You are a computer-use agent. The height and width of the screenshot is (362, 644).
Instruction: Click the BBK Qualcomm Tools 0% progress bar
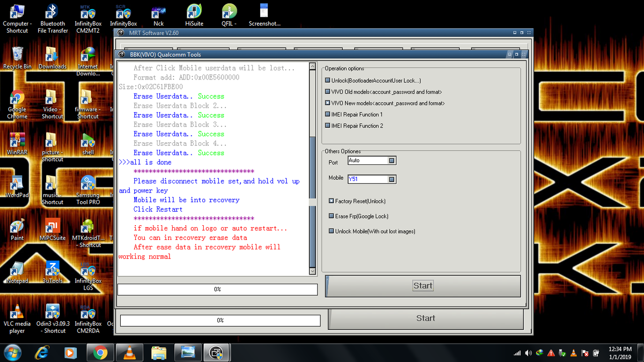(x=217, y=290)
